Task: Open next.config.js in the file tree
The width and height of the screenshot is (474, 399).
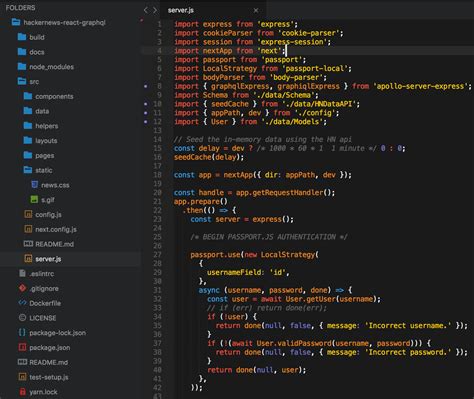Action: 56,229
